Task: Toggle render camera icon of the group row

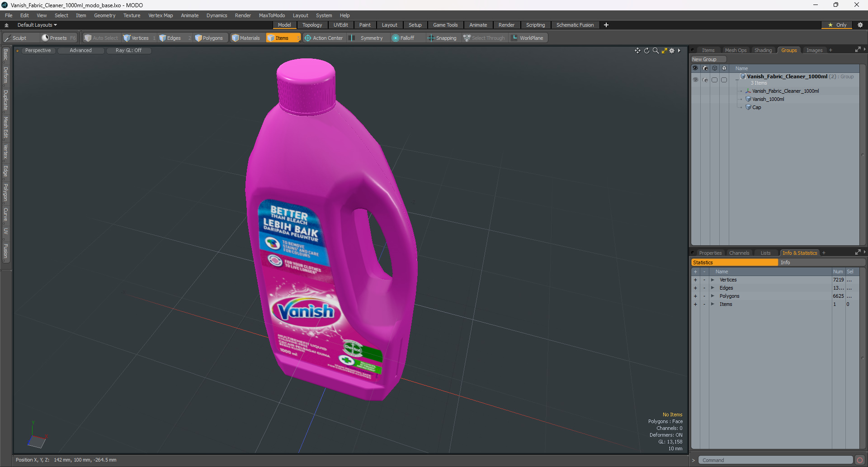Action: point(705,80)
